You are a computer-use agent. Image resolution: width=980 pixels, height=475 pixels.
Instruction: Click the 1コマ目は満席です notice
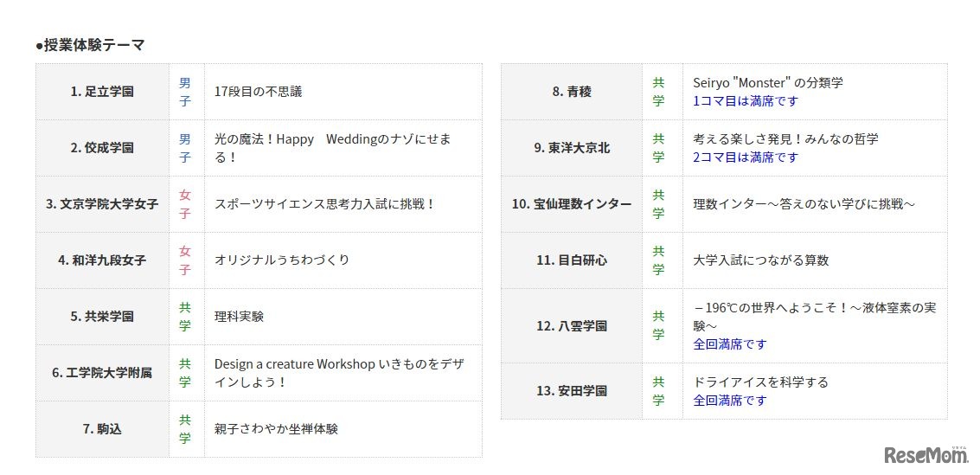pyautogui.click(x=746, y=101)
